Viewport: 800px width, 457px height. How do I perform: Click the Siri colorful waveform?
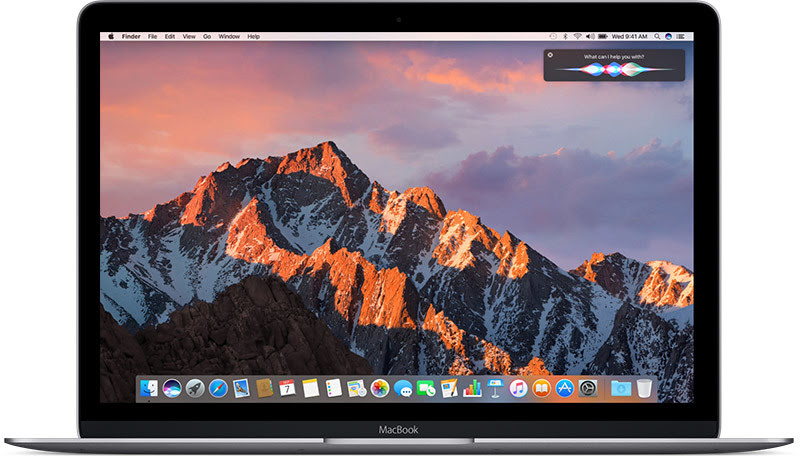tap(614, 69)
